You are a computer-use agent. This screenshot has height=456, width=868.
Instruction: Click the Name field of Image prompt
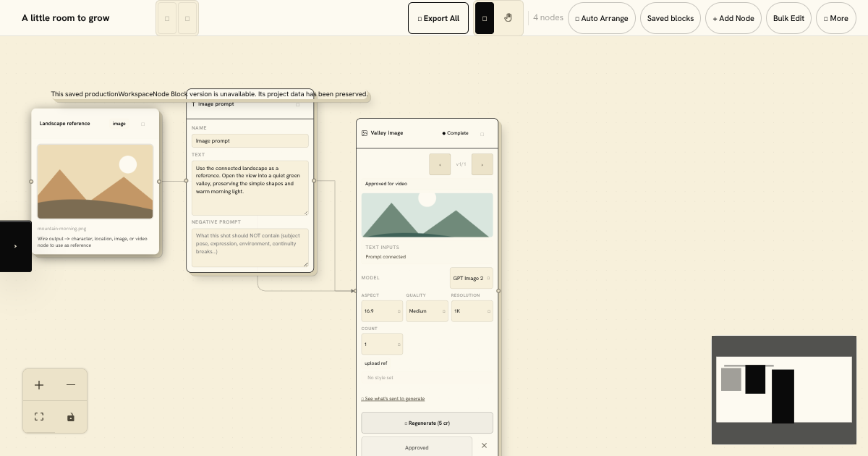(x=250, y=140)
